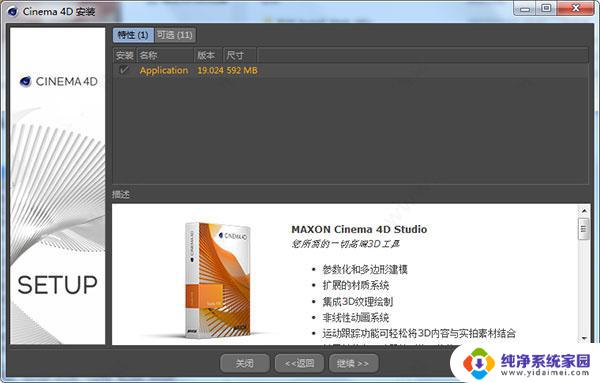This screenshot has width=600, height=383.
Task: Toggle the Application install checkbox
Action: click(124, 70)
